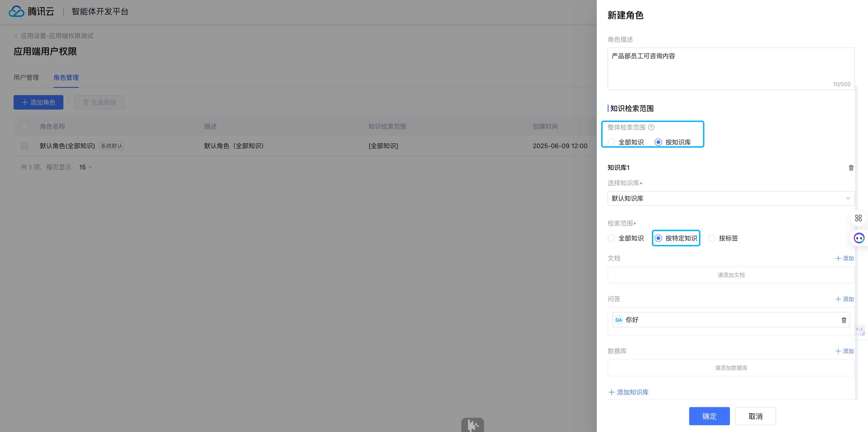The width and height of the screenshot is (868, 432).
Task: Open the floating apps grid icon
Action: click(858, 218)
